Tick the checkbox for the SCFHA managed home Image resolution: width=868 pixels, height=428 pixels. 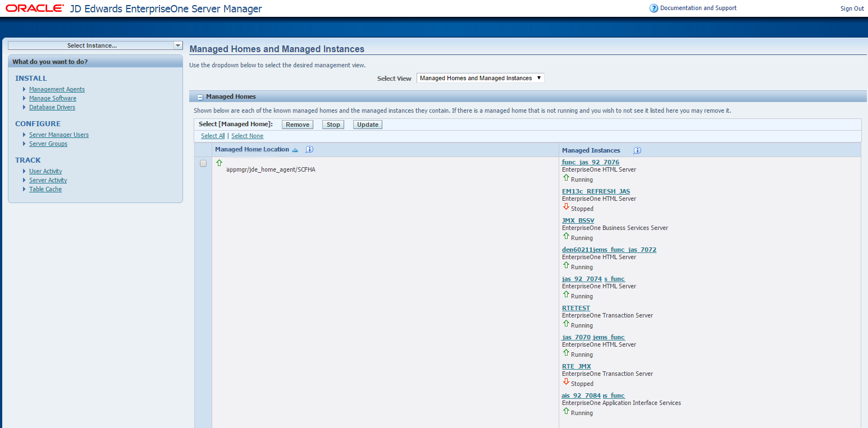coord(203,163)
